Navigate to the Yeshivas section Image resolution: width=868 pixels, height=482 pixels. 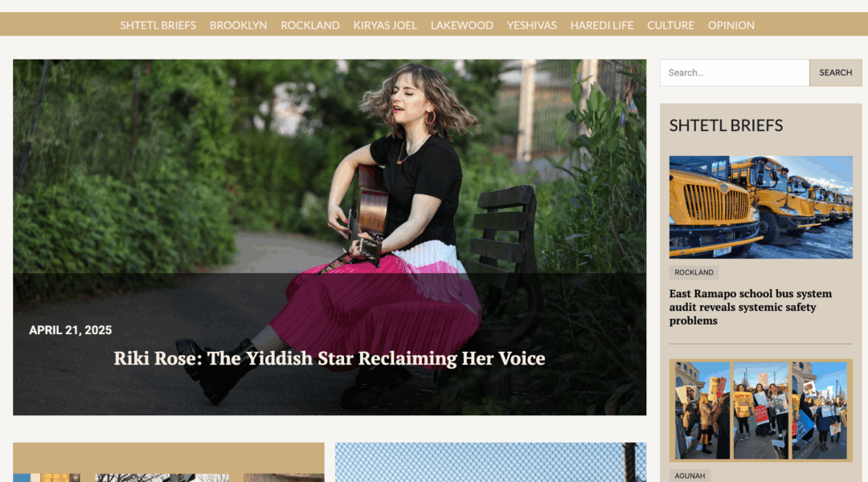pos(531,26)
